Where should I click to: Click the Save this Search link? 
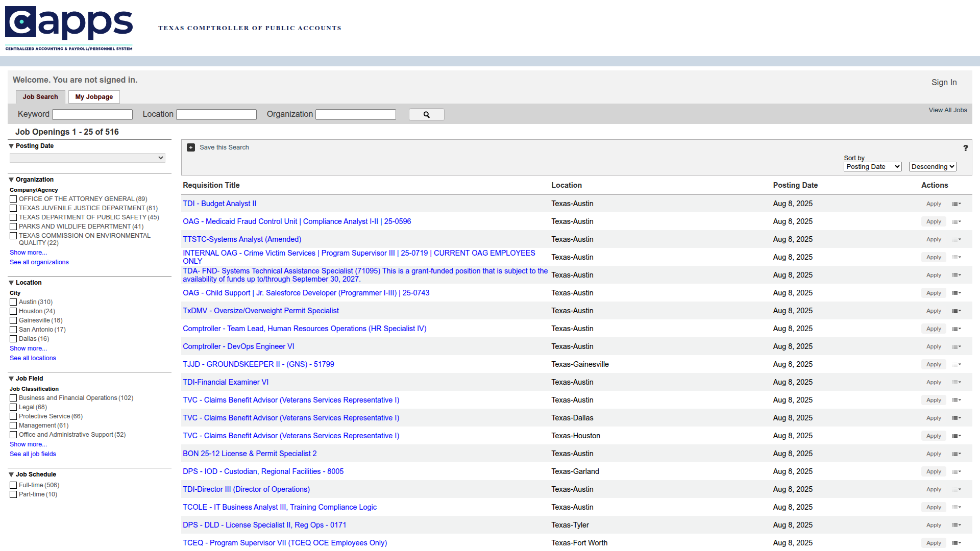tap(224, 147)
